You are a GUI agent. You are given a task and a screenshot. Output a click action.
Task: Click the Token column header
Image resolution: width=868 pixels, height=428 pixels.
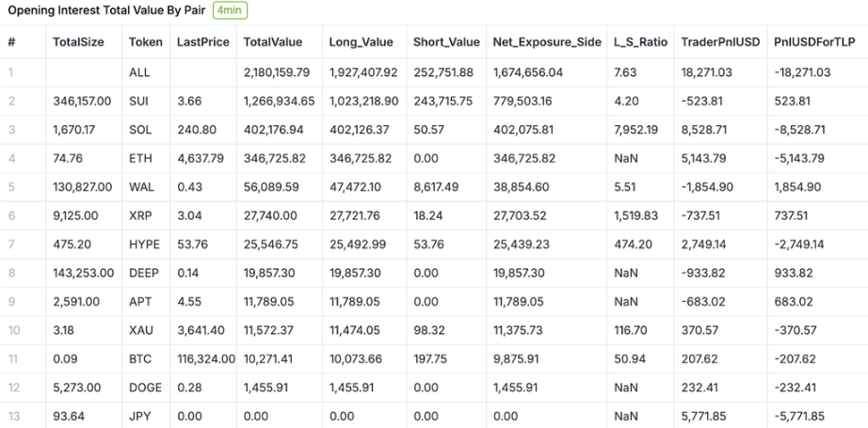coord(145,42)
